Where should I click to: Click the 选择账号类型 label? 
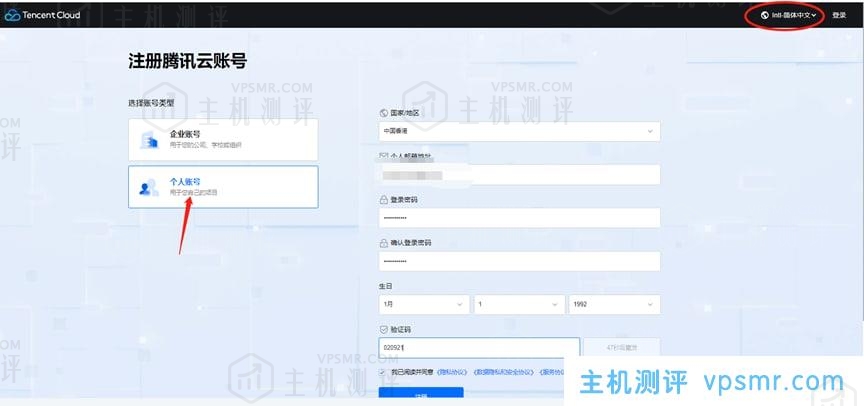click(x=151, y=103)
